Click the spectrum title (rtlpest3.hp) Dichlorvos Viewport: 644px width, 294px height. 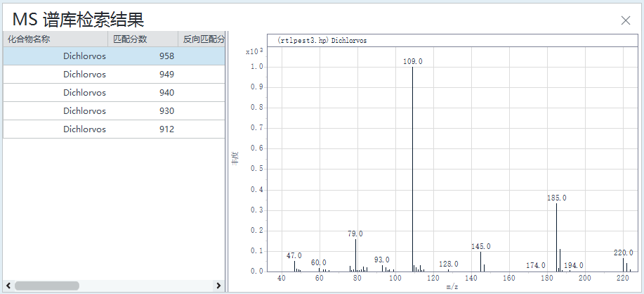click(x=322, y=41)
